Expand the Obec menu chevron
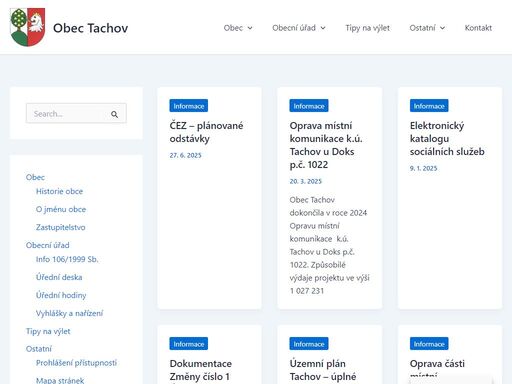This screenshot has height=384, width=512. pyautogui.click(x=250, y=28)
